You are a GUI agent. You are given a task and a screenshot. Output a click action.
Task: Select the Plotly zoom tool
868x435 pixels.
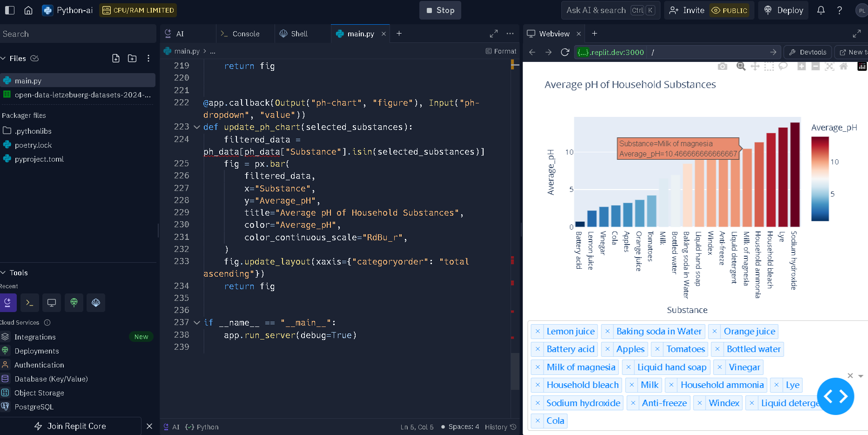[x=741, y=67]
